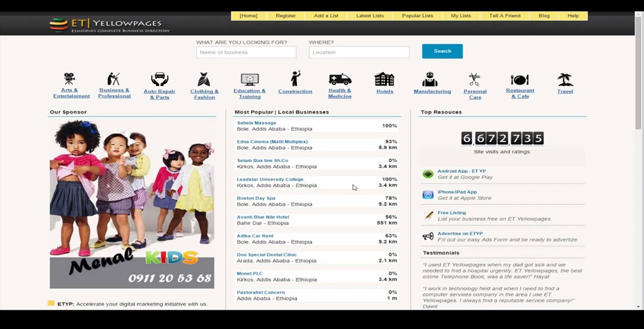Click the Free Listing link
Screen dimensions: 644x329
452,213
